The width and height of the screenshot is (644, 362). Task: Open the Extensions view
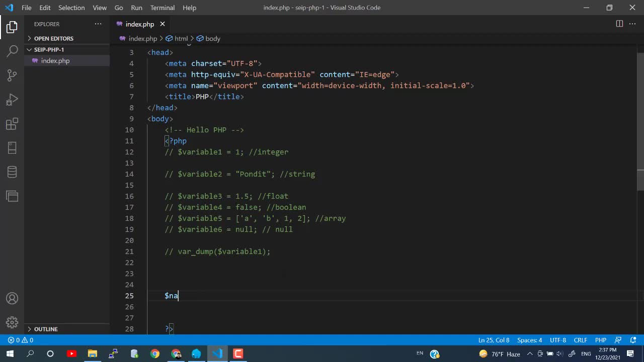(x=12, y=124)
